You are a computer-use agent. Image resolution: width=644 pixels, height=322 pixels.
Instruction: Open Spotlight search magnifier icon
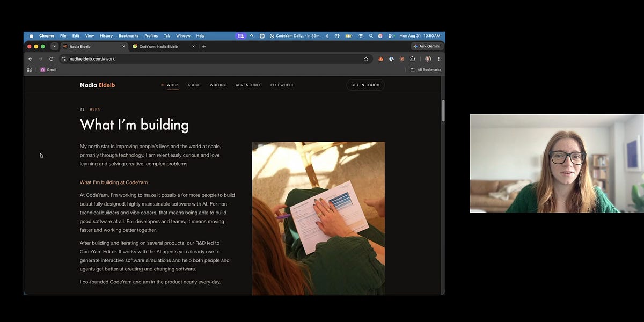(371, 36)
